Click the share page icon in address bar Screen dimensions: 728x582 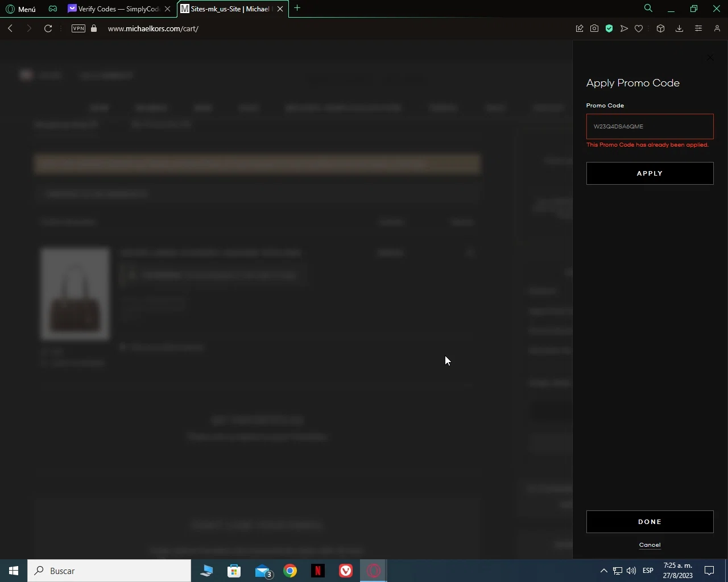[x=580, y=28]
